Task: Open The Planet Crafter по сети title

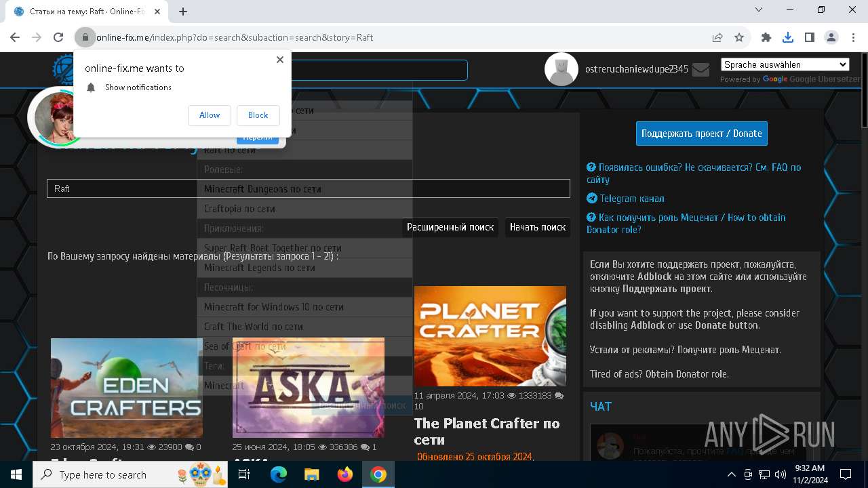Action: (487, 432)
